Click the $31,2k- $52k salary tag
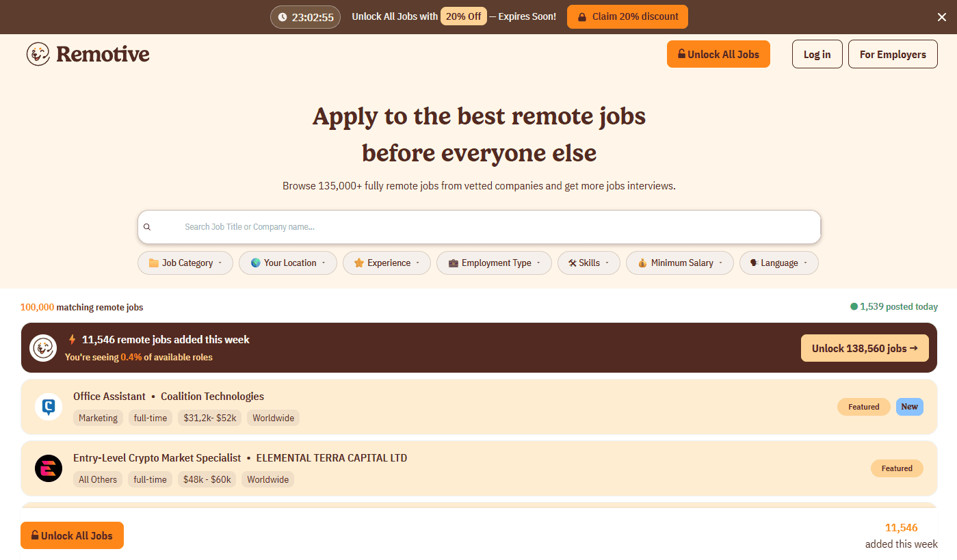957x560 pixels. click(x=209, y=418)
